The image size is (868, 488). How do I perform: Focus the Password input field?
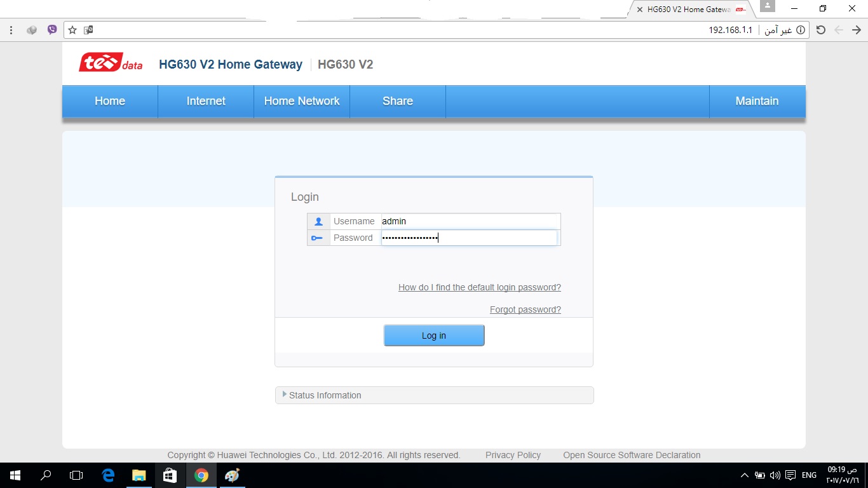[469, 238]
